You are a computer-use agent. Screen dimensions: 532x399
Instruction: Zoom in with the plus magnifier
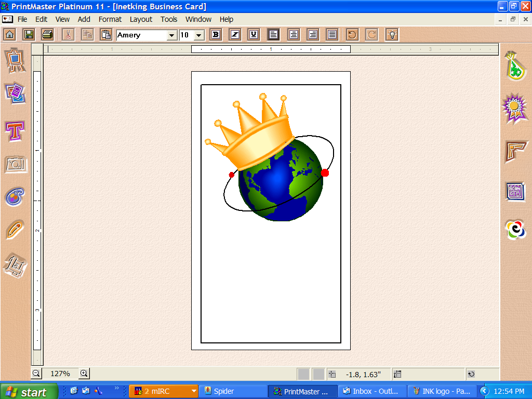click(84, 374)
